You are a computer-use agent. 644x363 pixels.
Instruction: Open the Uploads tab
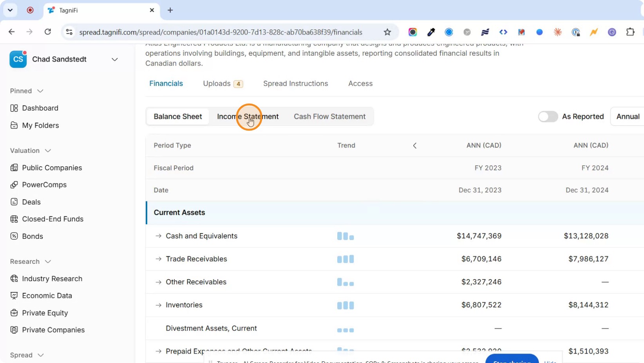pyautogui.click(x=223, y=83)
